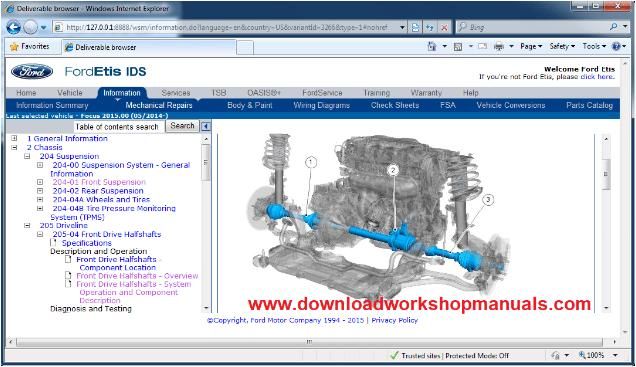
Task: Switch to the Home tab
Action: [26, 92]
